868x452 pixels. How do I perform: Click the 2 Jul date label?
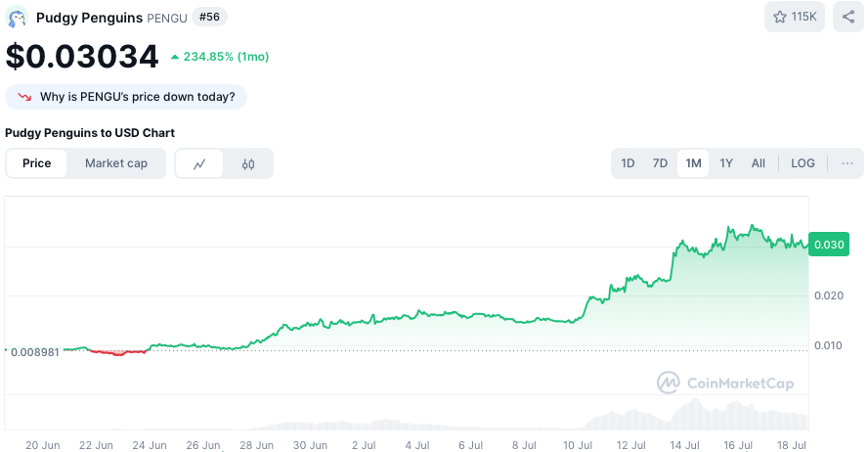tap(364, 445)
